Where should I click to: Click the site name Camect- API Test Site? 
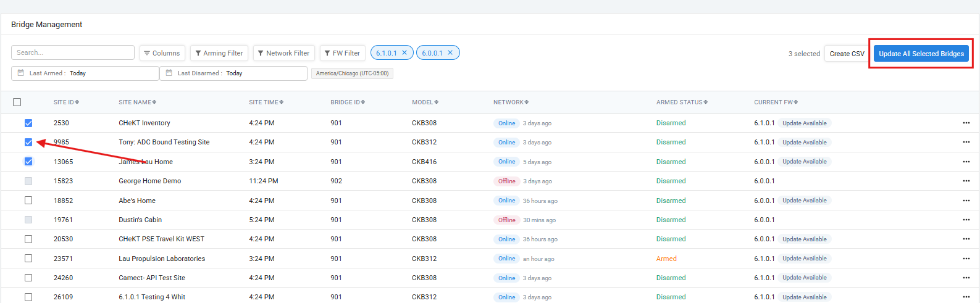click(x=152, y=278)
